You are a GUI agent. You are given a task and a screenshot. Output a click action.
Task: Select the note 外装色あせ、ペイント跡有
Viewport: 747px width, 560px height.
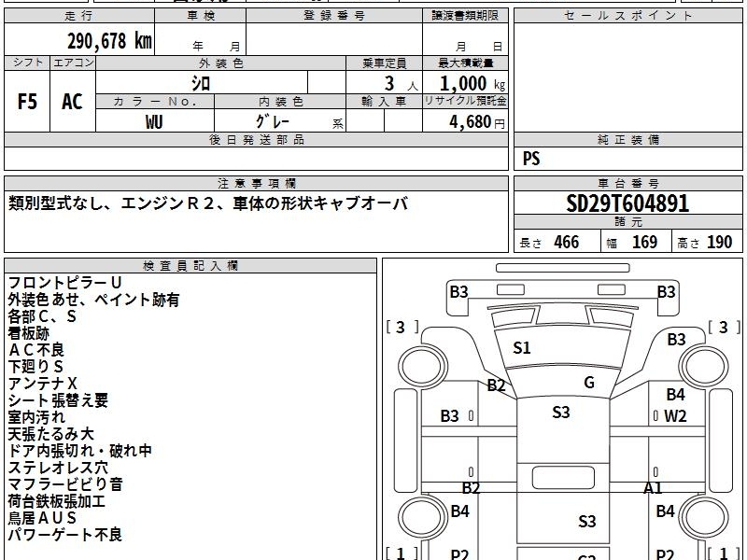(93, 300)
